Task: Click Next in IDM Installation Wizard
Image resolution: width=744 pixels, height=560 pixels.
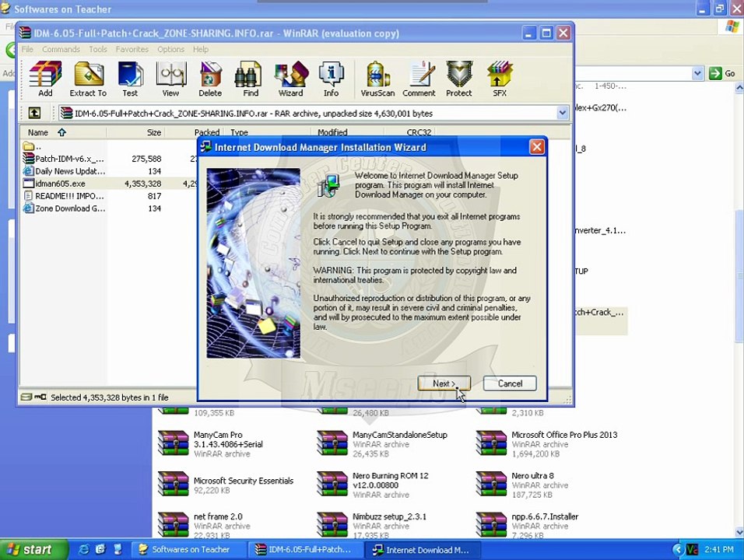Action: click(444, 383)
